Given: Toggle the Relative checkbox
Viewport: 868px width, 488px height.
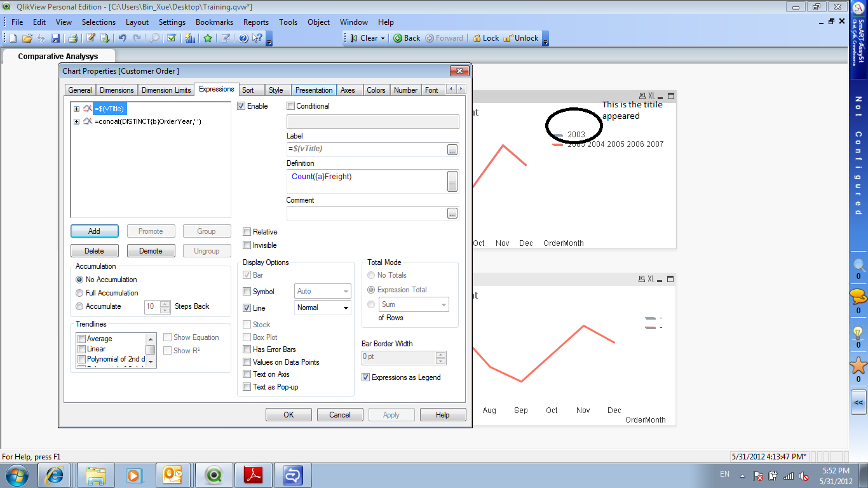Looking at the screenshot, I should (x=247, y=231).
